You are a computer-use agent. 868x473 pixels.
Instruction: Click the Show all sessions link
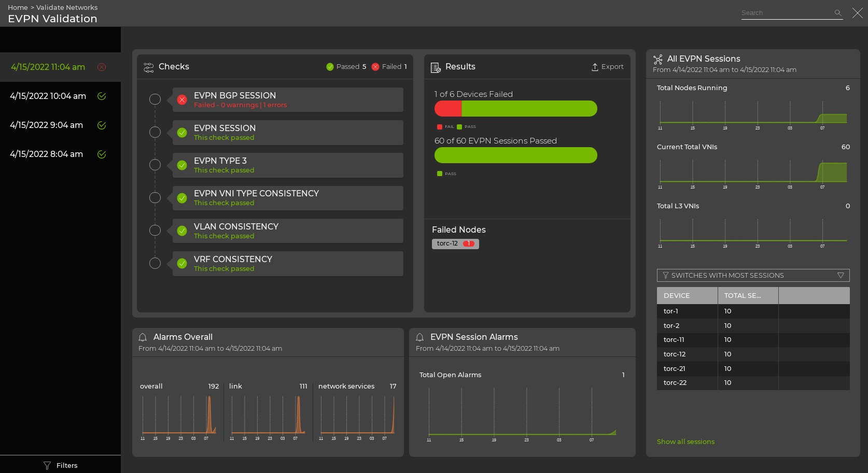coord(685,441)
